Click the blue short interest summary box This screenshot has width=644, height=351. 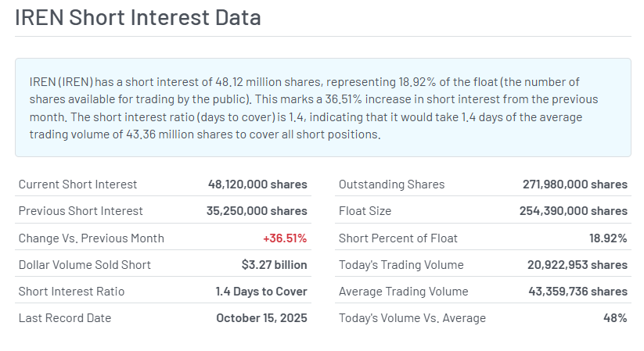coord(322,107)
